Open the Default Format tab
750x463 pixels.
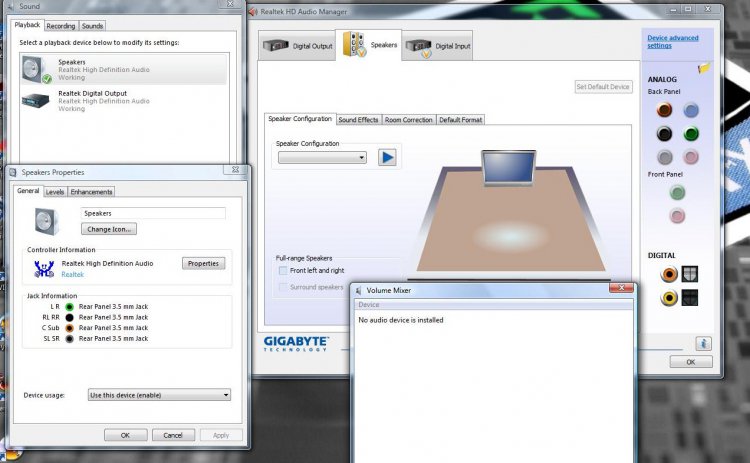pos(460,120)
